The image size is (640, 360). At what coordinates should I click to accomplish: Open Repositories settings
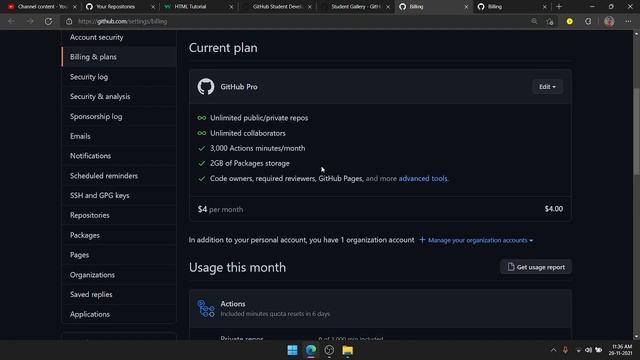coord(89,215)
